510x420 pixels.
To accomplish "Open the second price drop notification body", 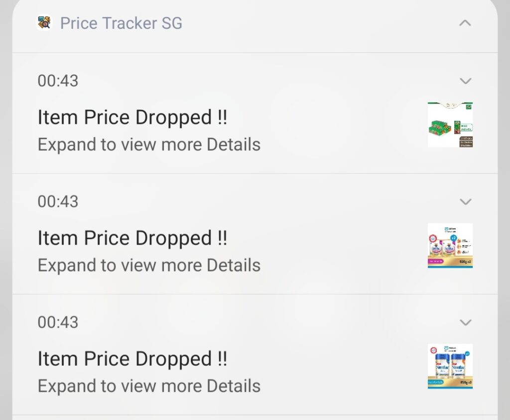I will pos(133,237).
